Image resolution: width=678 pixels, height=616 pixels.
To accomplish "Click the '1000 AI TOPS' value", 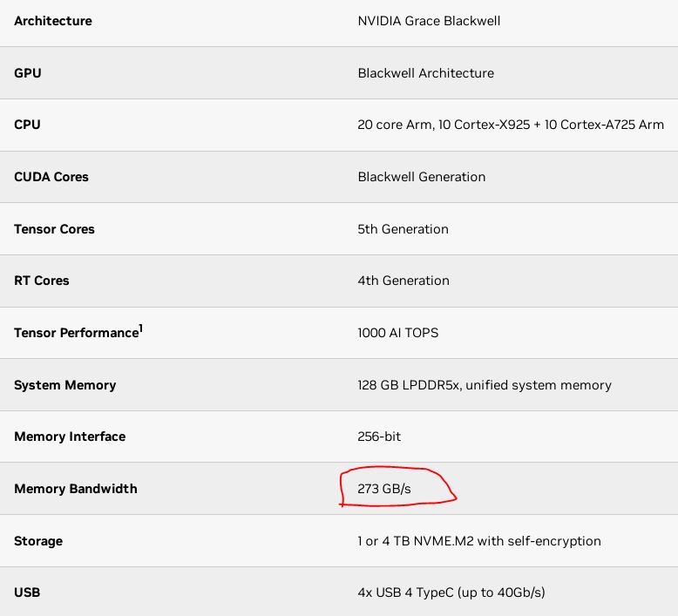I will click(397, 333).
